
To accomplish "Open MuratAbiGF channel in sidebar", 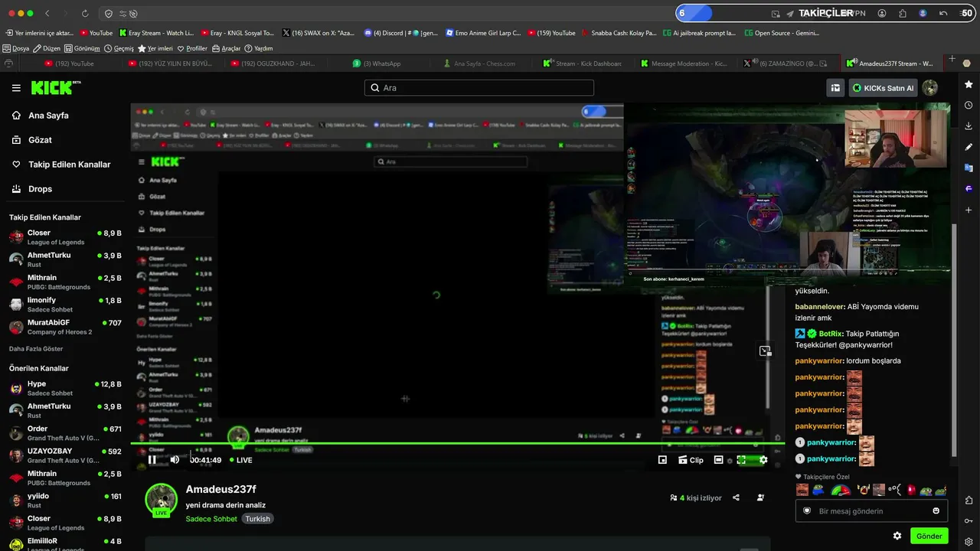I will 65,327.
